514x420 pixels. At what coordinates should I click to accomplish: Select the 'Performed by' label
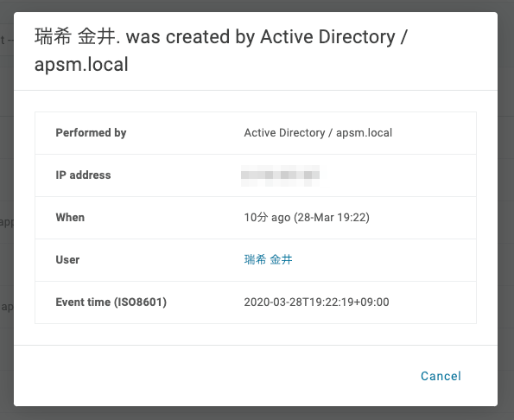click(91, 133)
